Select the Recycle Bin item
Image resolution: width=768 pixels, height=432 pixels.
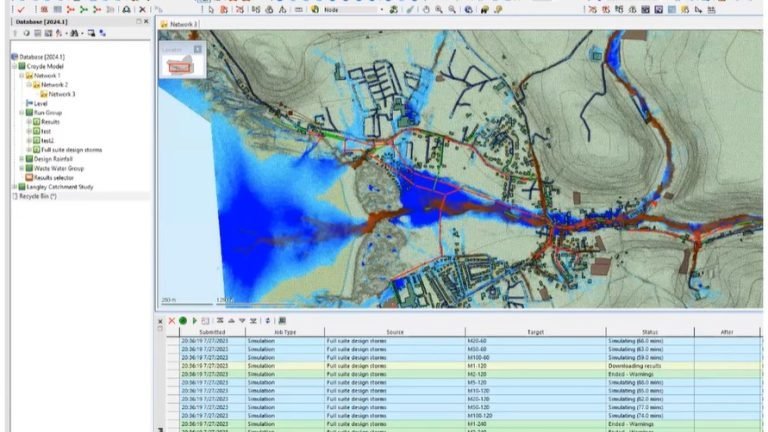click(x=38, y=196)
